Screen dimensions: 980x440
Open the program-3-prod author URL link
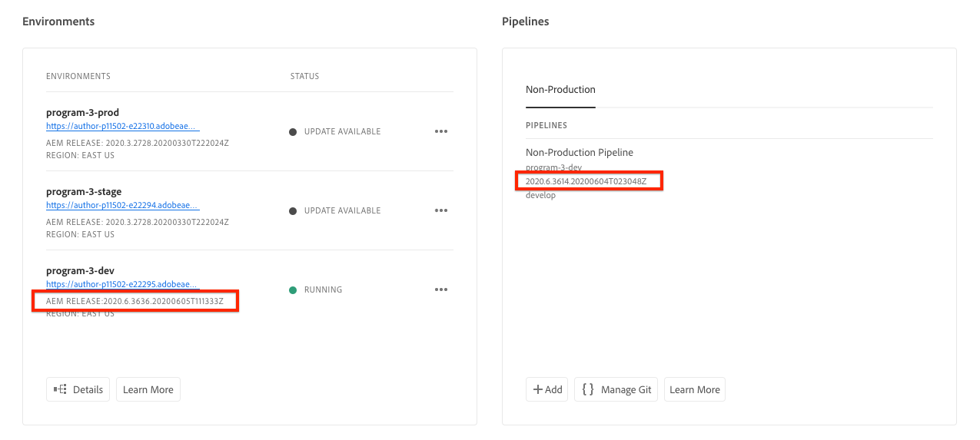122,126
